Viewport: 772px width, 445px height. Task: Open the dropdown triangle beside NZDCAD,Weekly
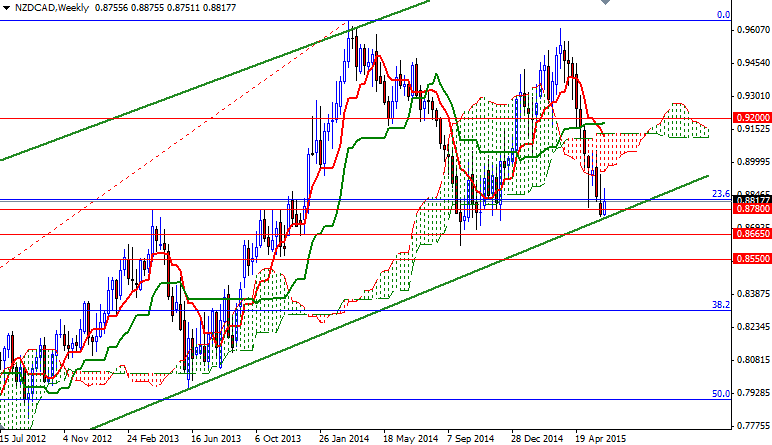(6, 8)
